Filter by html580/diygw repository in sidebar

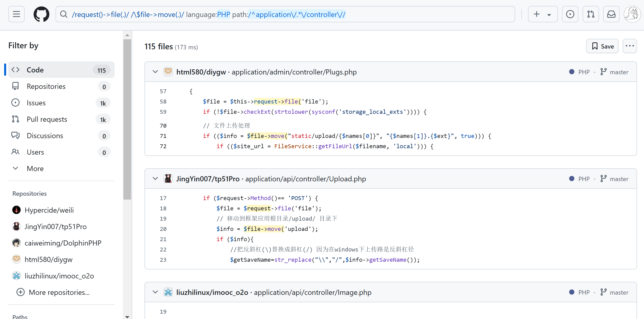[x=61, y=259]
